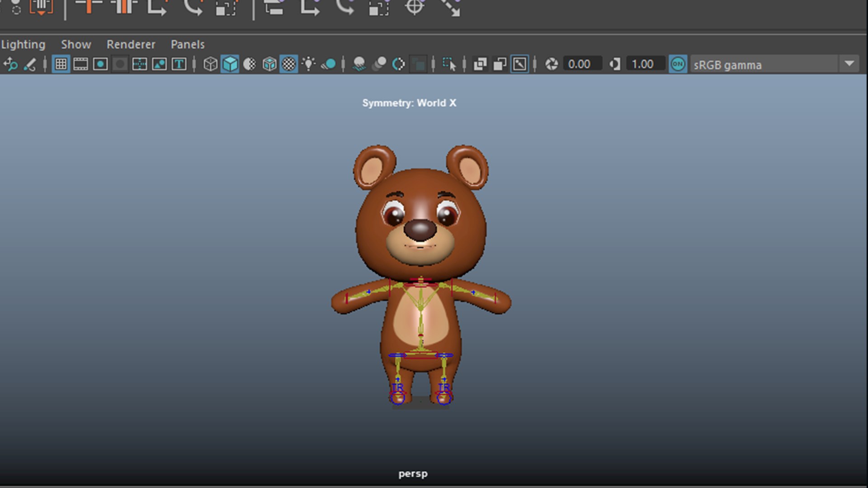This screenshot has width=868, height=488.
Task: Open the Show panel menu
Action: point(76,44)
